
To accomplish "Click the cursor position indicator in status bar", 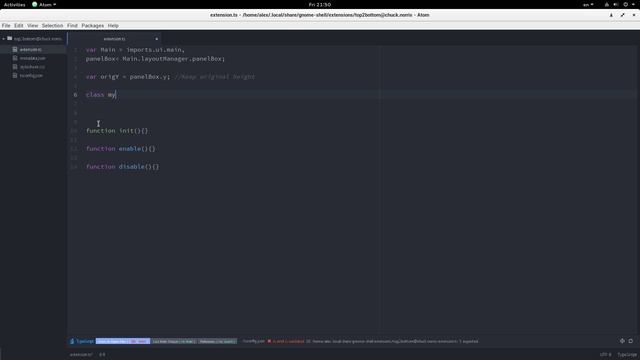I will tap(102, 354).
